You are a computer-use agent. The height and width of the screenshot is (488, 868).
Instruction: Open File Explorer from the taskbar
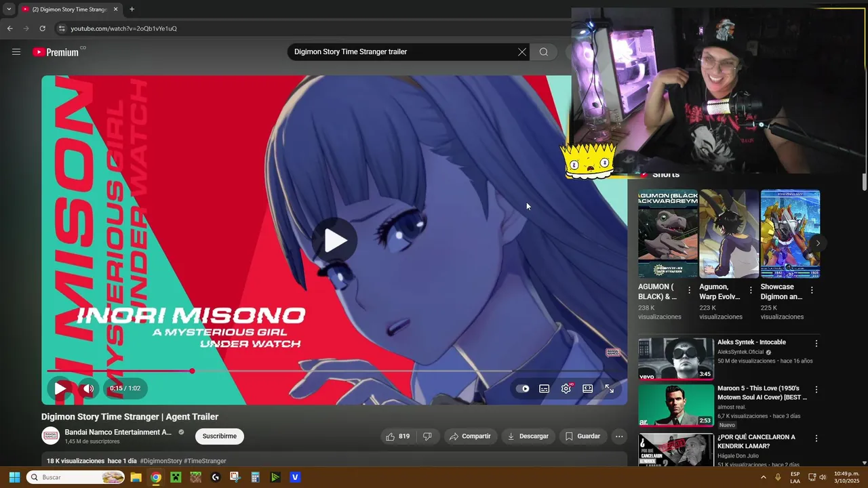tap(136, 477)
